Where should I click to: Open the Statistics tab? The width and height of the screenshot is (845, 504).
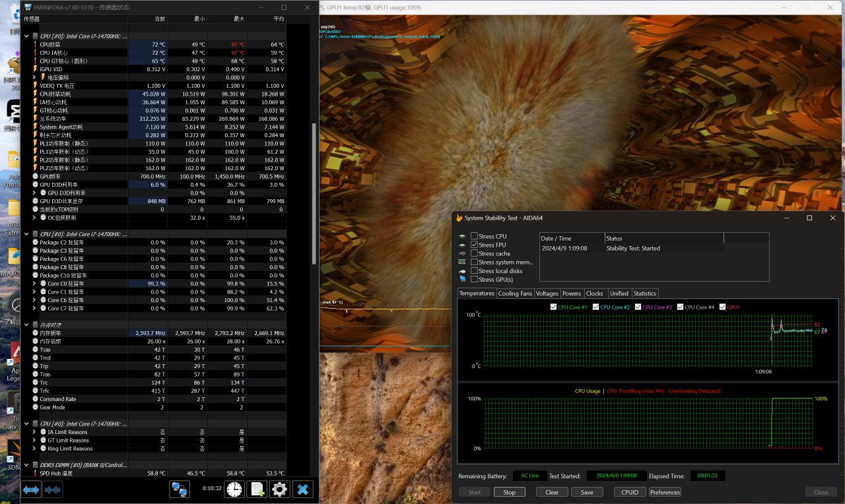pos(644,293)
